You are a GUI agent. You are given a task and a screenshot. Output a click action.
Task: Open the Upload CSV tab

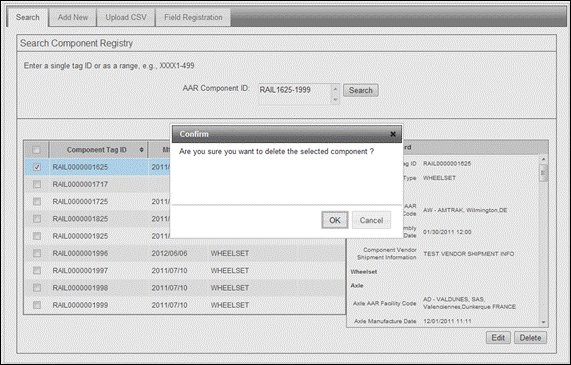126,17
